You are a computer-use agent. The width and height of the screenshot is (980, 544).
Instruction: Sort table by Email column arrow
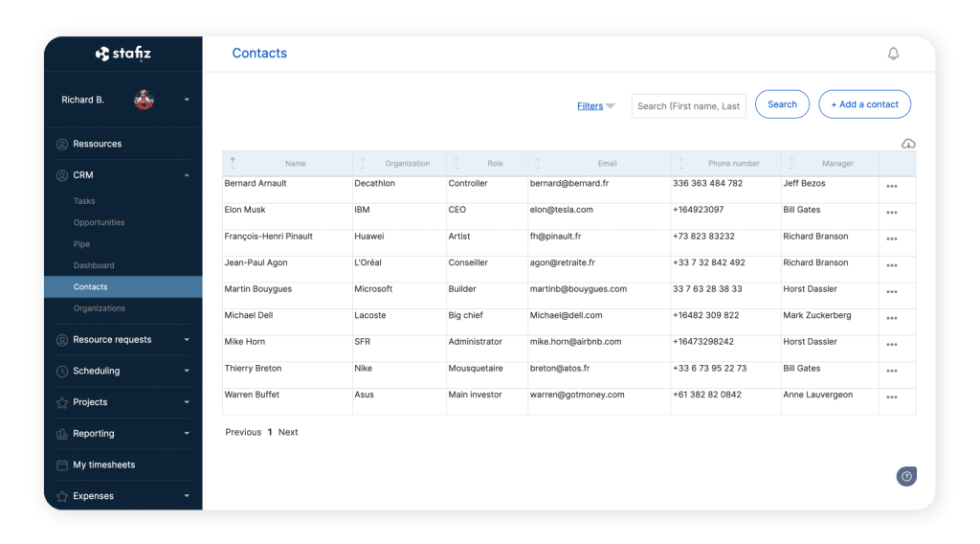pyautogui.click(x=538, y=163)
